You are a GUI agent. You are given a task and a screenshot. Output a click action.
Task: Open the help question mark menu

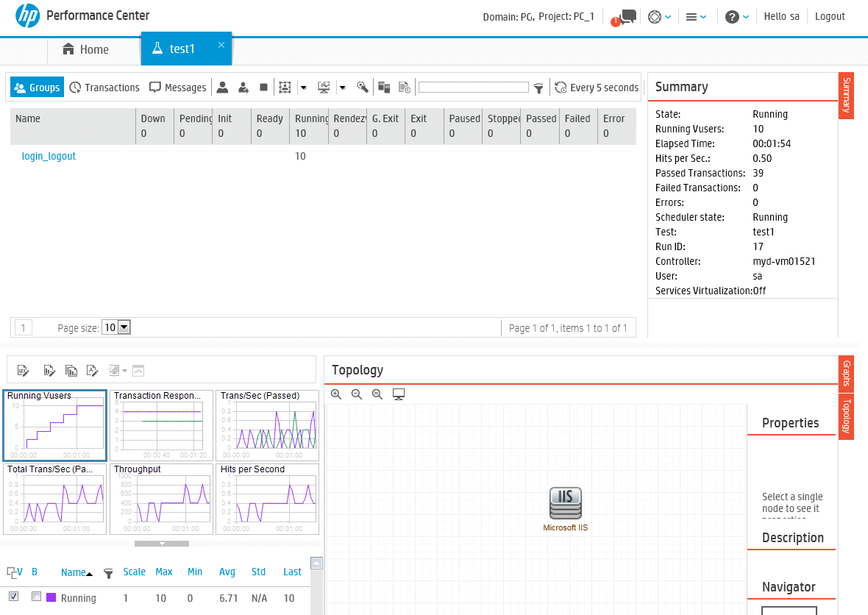[x=737, y=17]
